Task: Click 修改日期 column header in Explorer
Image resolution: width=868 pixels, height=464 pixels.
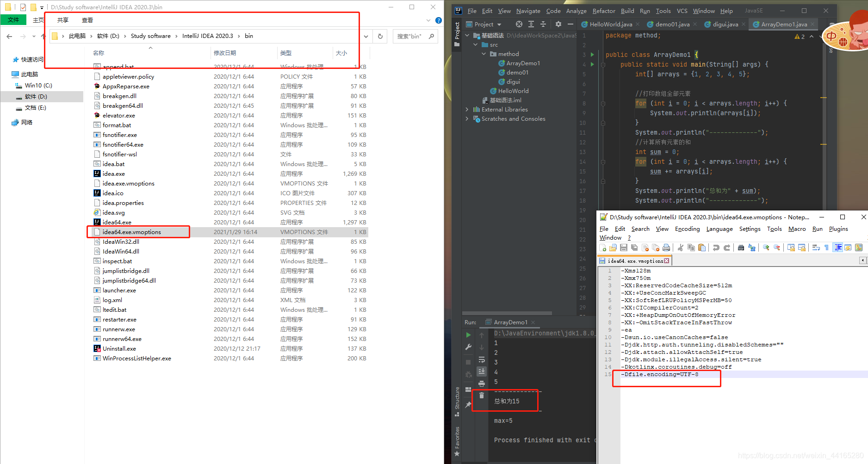Action: point(225,53)
